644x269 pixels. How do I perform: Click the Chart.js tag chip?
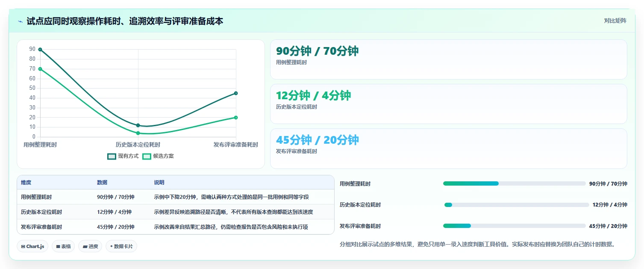32,246
